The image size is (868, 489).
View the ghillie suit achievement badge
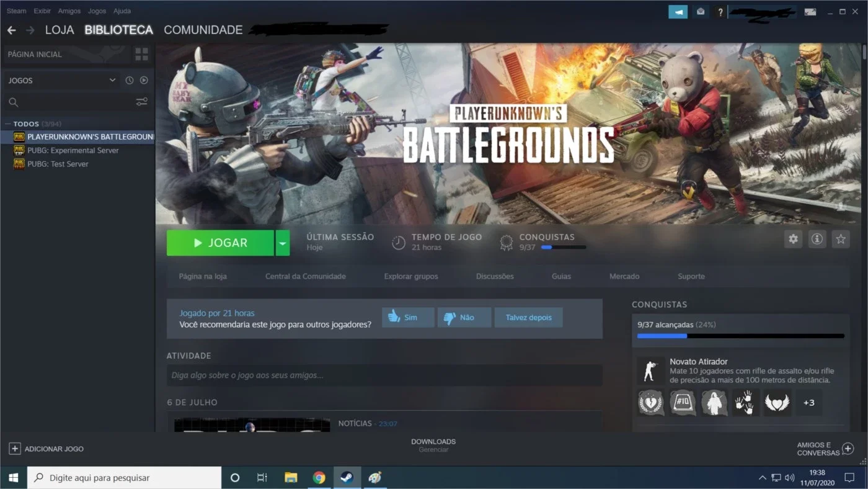(714, 403)
